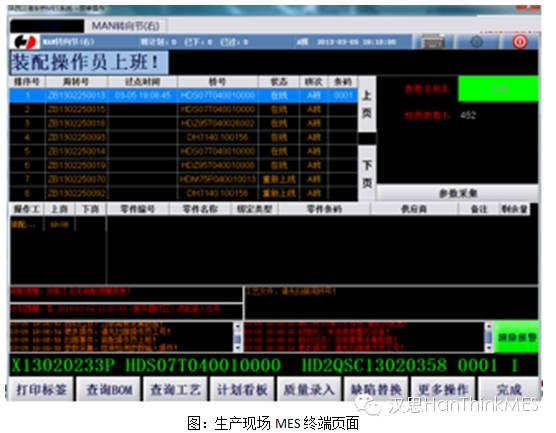Image resolution: width=556 pixels, height=433 pixels.
Task: Click the red company logo icon
Action: [x=25, y=42]
